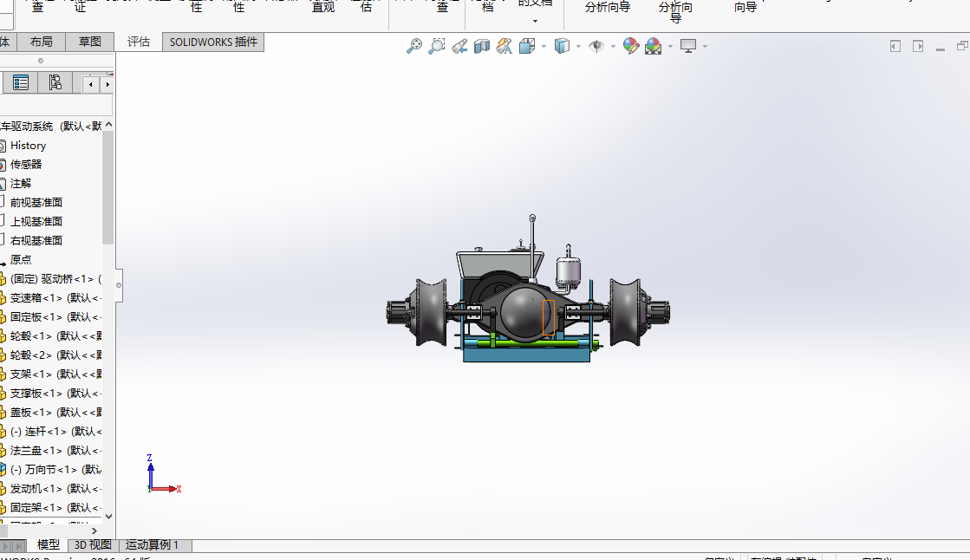The height and width of the screenshot is (560, 970).
Task: Select 发动机<1> component
Action: [x=51, y=489]
